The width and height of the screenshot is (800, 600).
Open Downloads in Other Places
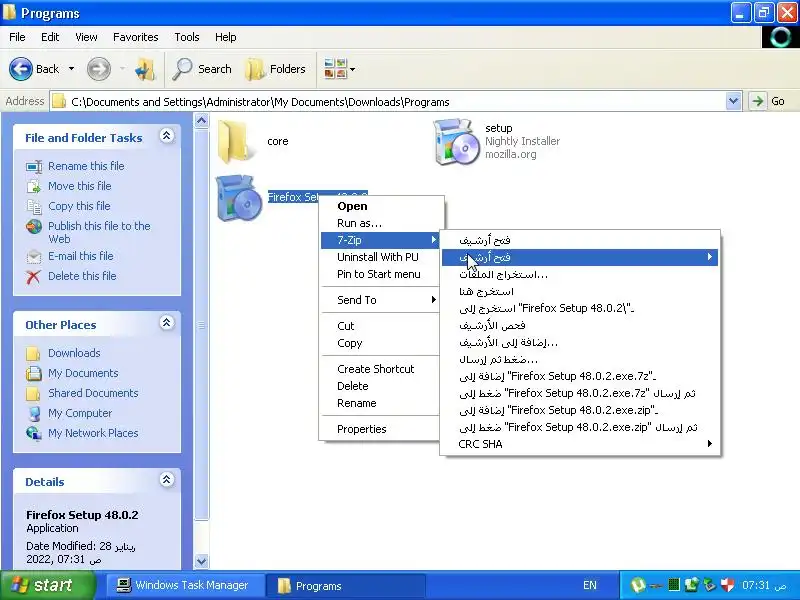click(74, 353)
